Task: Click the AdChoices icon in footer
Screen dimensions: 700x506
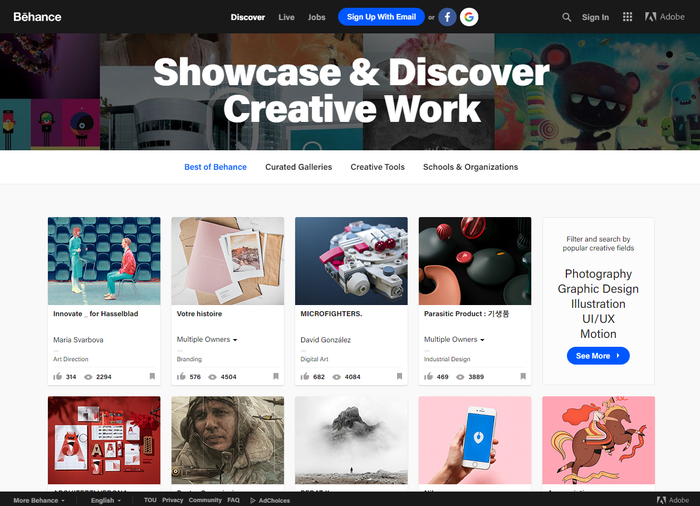Action: [x=253, y=501]
